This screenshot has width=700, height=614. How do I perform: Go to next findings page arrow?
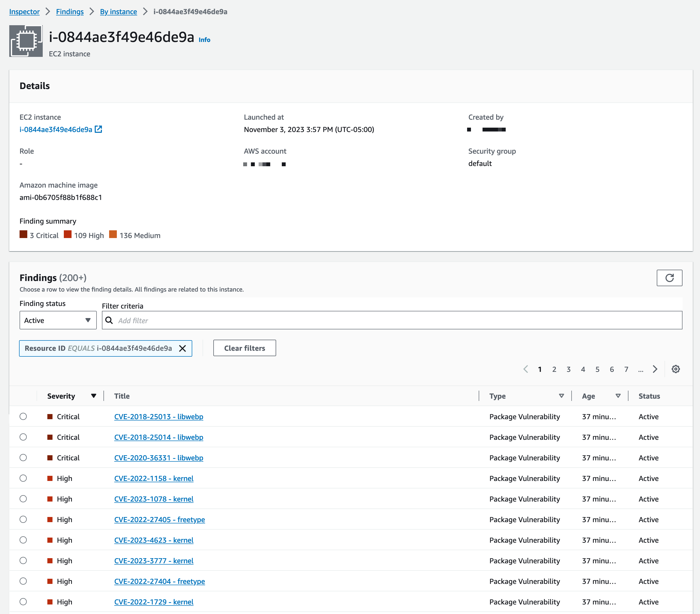655,369
